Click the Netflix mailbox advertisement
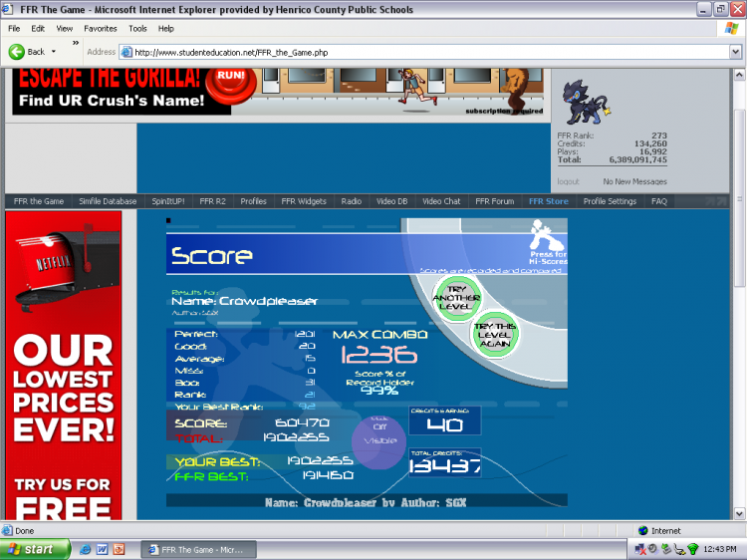 click(64, 365)
